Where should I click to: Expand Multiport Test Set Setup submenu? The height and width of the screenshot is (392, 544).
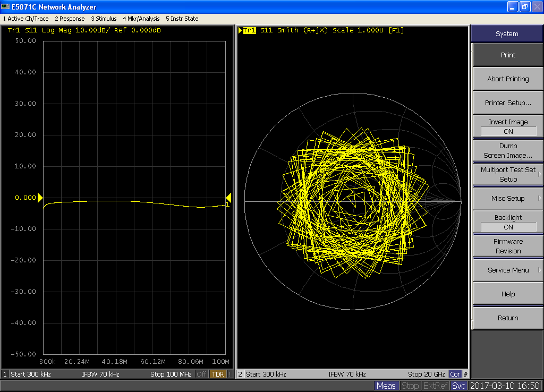(x=508, y=174)
